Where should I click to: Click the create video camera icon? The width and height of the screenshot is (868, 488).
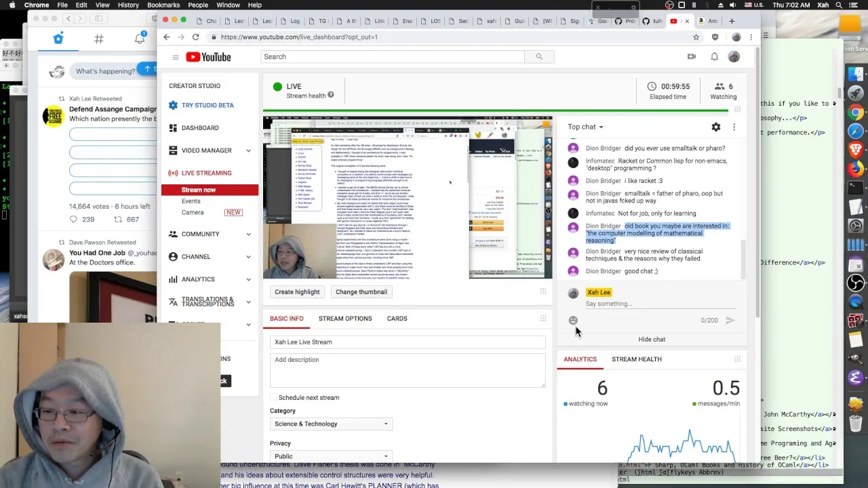[x=692, y=57]
